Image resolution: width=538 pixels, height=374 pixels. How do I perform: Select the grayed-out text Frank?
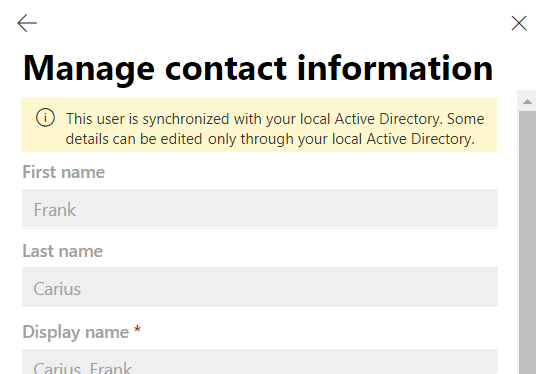(x=55, y=210)
